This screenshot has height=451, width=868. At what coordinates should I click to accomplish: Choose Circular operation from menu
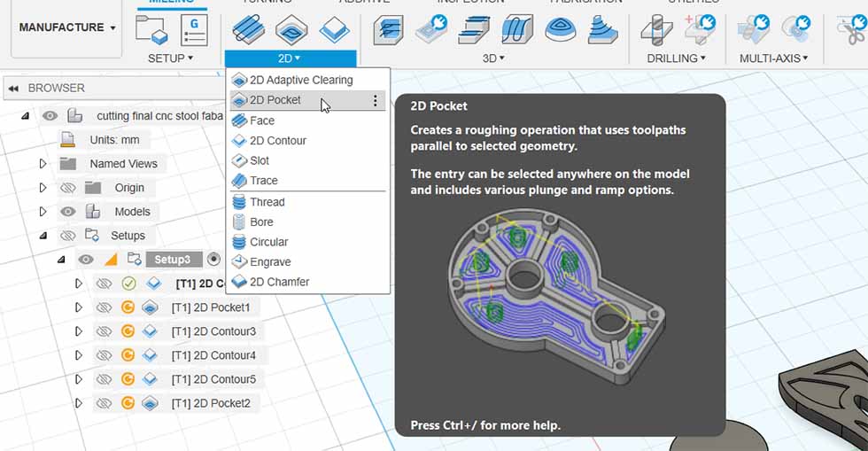click(308, 242)
